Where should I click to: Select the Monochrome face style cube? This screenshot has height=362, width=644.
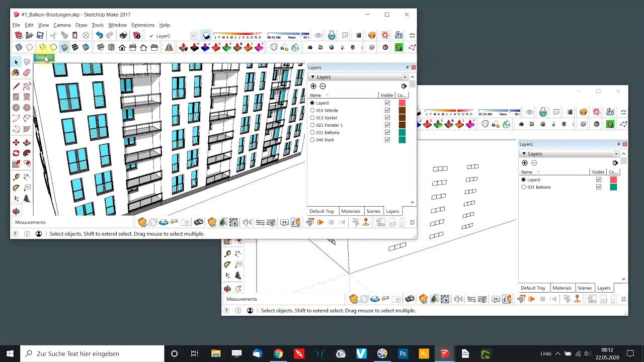click(x=86, y=48)
